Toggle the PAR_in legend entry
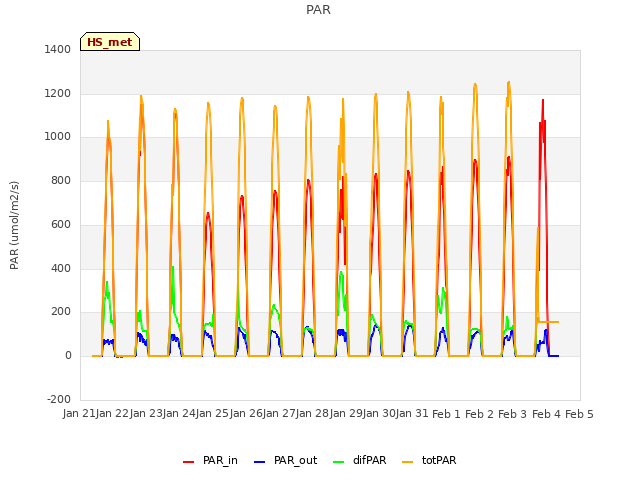Image resolution: width=640 pixels, height=480 pixels. pyautogui.click(x=210, y=460)
